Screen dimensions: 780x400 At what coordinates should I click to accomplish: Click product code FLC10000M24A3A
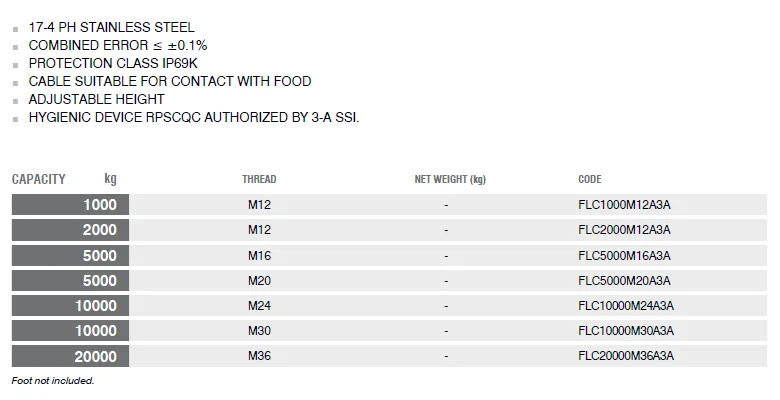click(626, 305)
